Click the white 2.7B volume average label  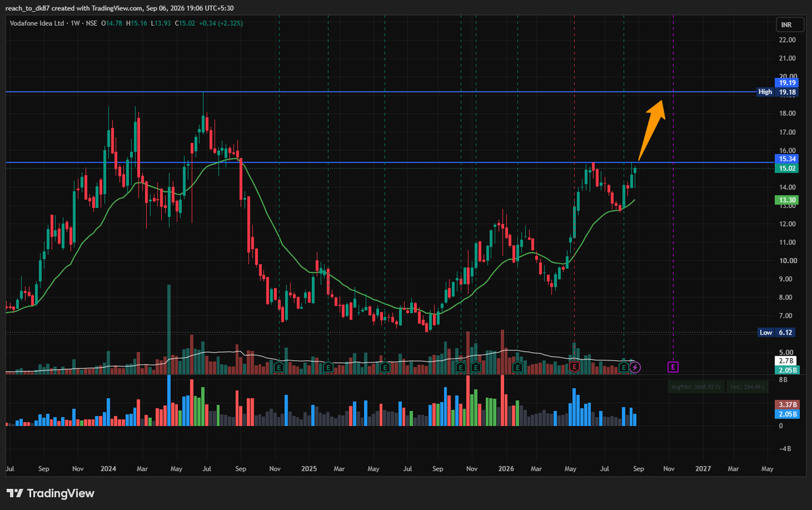click(x=786, y=362)
